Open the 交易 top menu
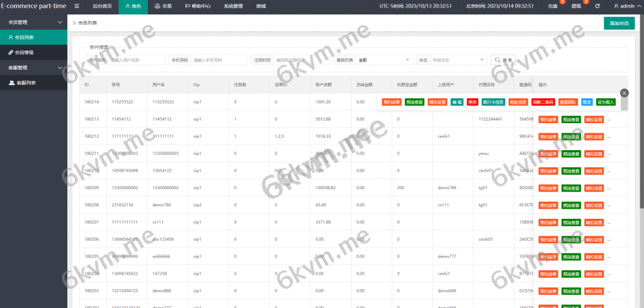Screen dimensions: 644x308 [x=163, y=6]
